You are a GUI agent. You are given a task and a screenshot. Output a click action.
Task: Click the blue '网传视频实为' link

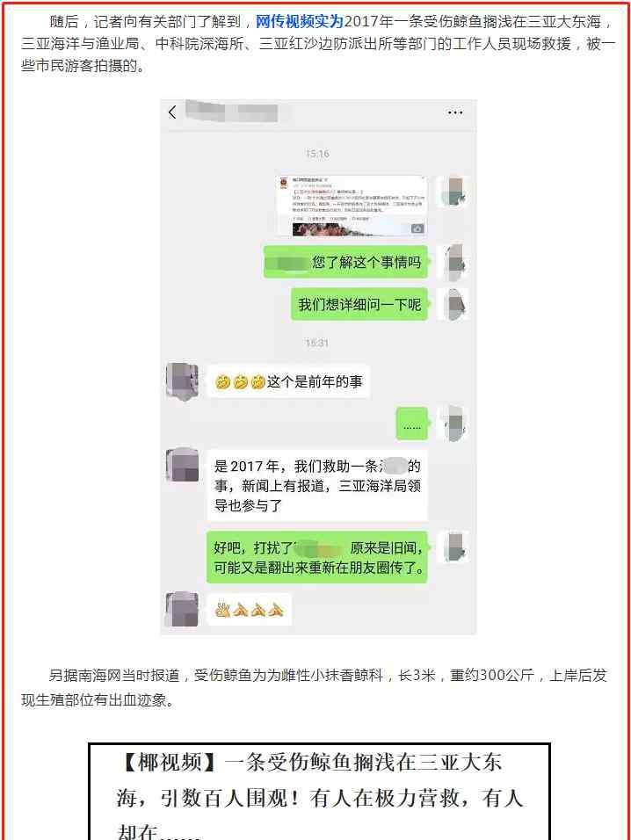tap(299, 21)
